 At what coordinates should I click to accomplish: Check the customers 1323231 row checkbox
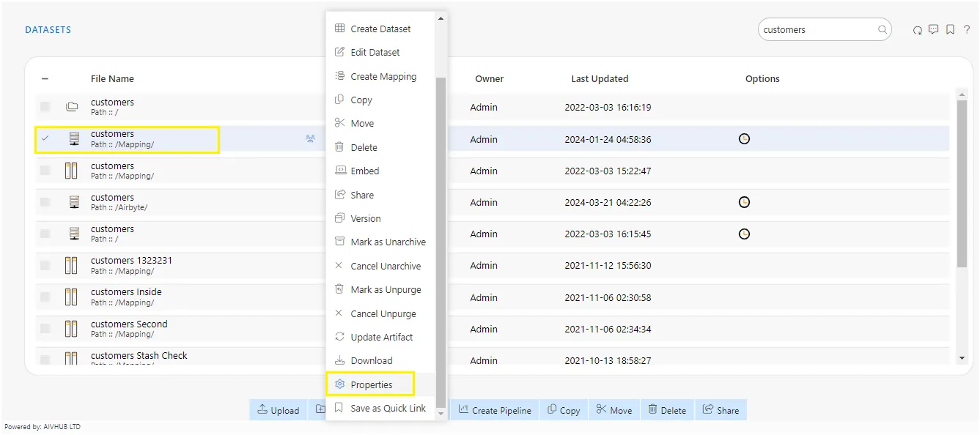pos(45,265)
